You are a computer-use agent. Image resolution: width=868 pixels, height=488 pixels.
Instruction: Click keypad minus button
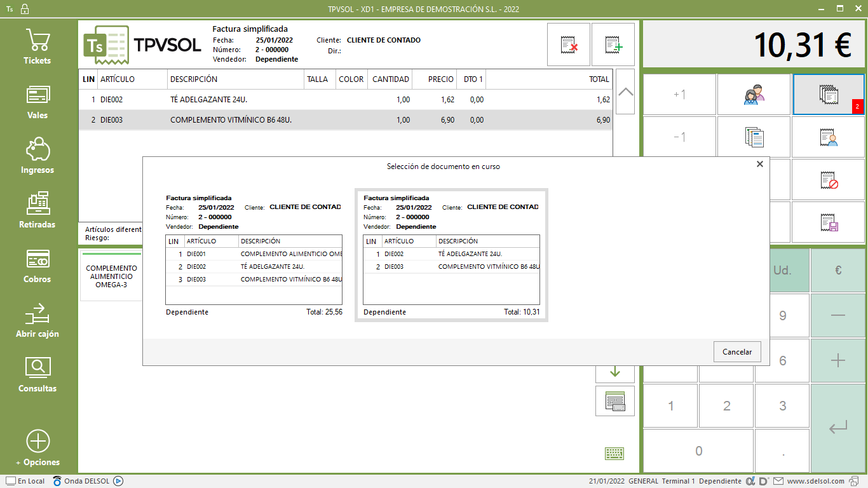(x=837, y=315)
